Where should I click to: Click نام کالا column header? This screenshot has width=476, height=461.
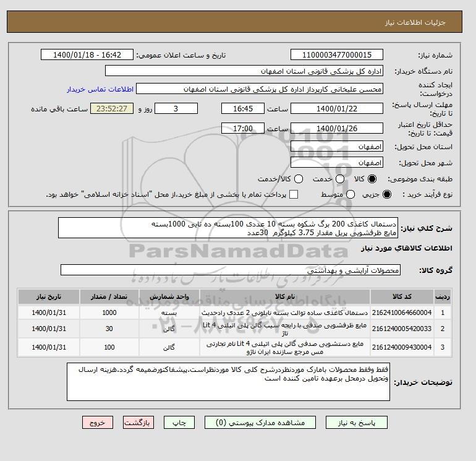[285, 296]
